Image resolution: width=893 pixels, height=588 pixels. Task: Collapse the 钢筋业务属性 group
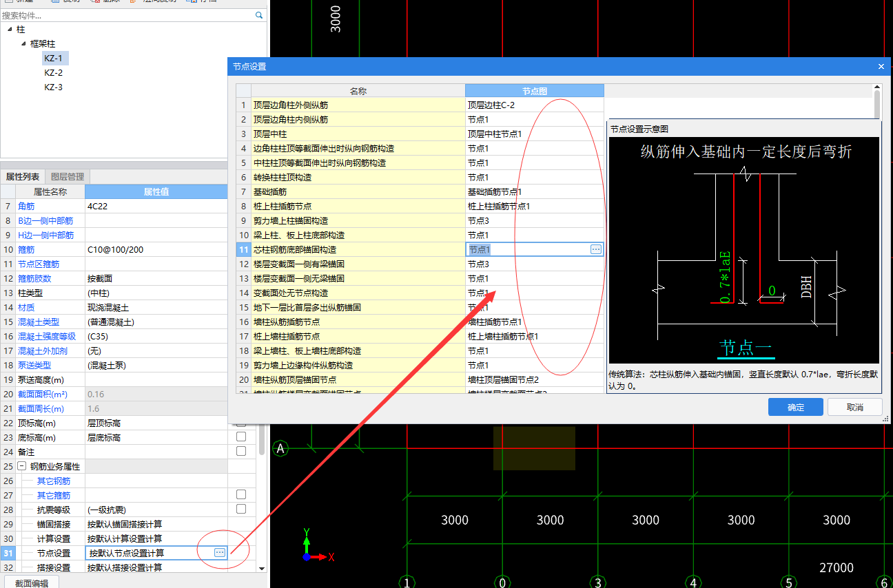coord(22,466)
